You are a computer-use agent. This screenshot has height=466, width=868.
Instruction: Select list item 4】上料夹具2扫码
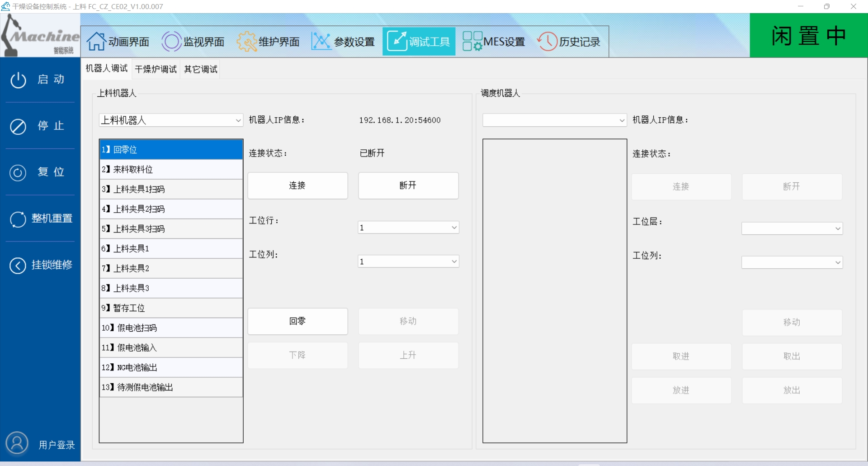tap(171, 209)
